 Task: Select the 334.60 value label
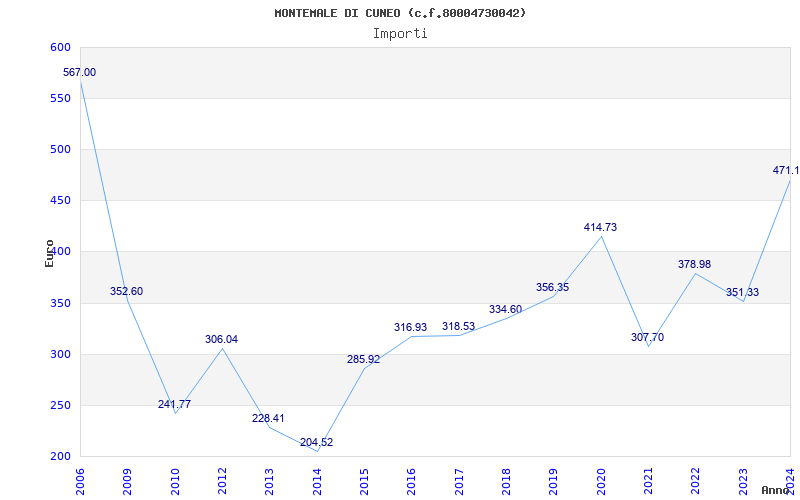click(x=506, y=309)
